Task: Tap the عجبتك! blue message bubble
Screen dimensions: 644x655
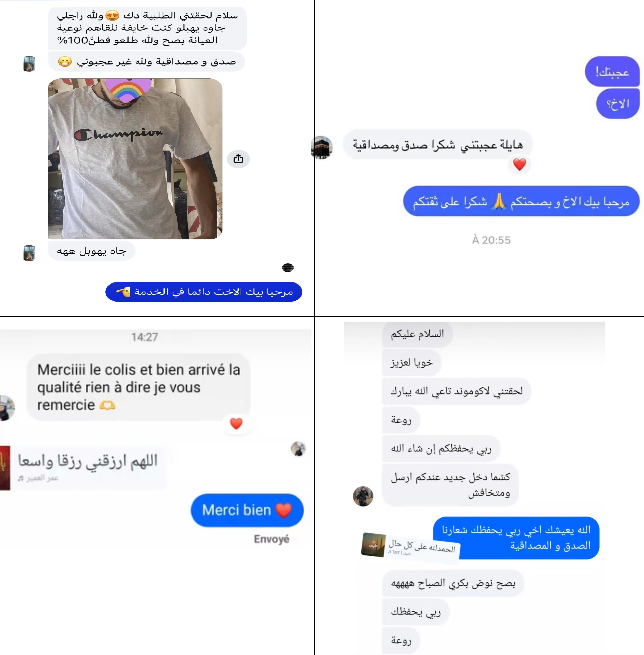Action: 612,71
